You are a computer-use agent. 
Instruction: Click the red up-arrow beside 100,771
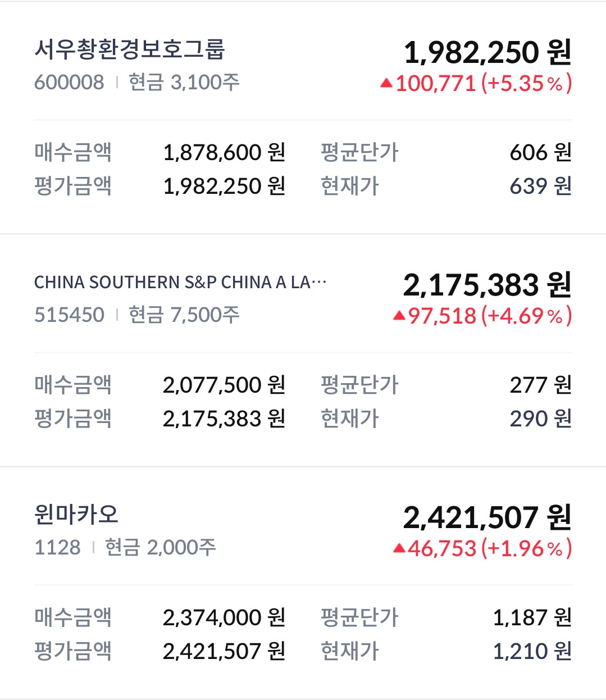click(386, 84)
